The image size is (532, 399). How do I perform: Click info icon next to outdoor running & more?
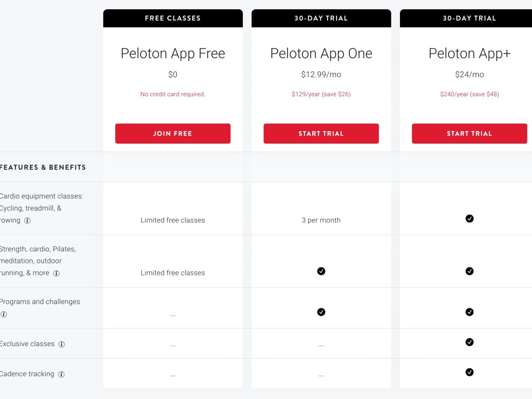click(56, 273)
